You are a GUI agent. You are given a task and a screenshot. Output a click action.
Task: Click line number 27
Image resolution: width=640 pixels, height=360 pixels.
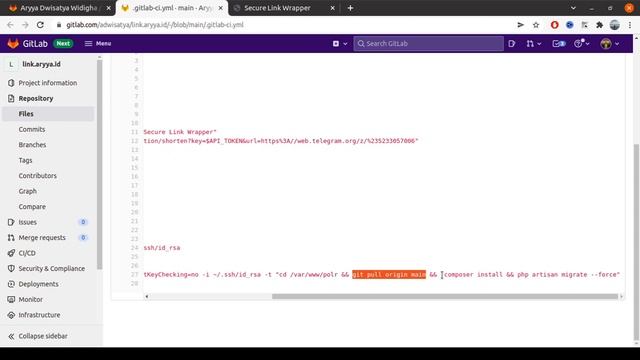135,275
